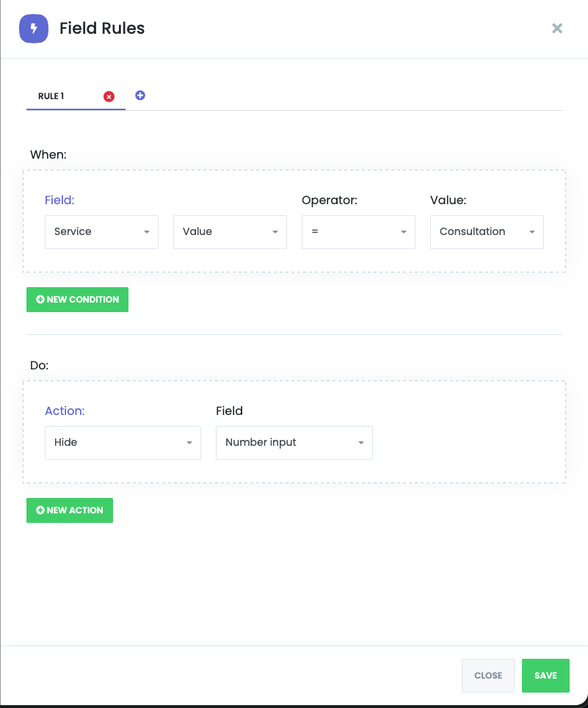The image size is (588, 708).
Task: Add a new rule with the blue plus icon
Action: (140, 95)
